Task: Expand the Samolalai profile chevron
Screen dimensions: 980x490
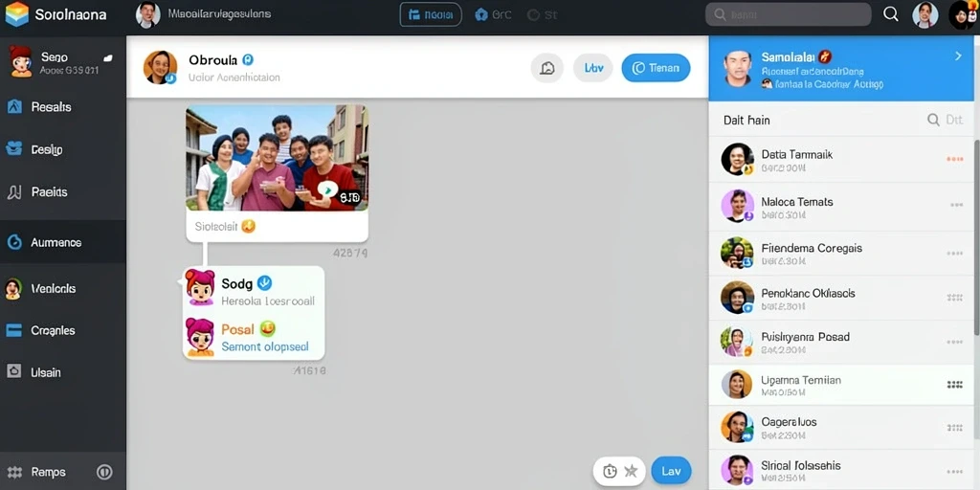Action: tap(958, 56)
